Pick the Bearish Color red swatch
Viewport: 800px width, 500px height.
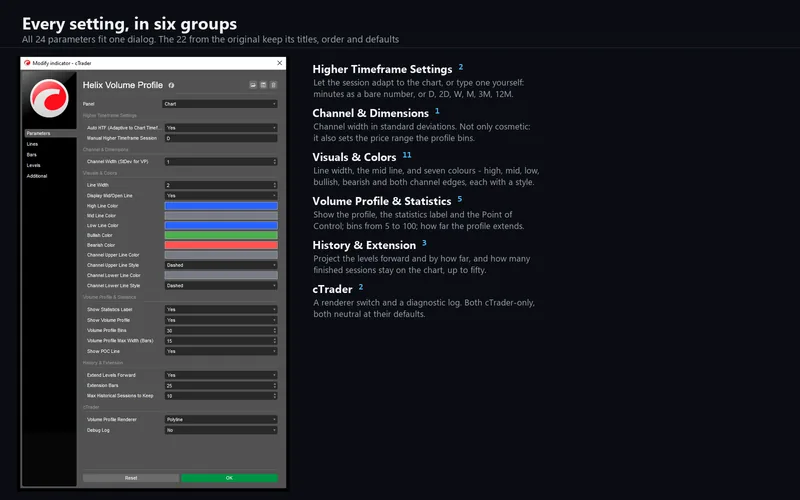(x=221, y=245)
